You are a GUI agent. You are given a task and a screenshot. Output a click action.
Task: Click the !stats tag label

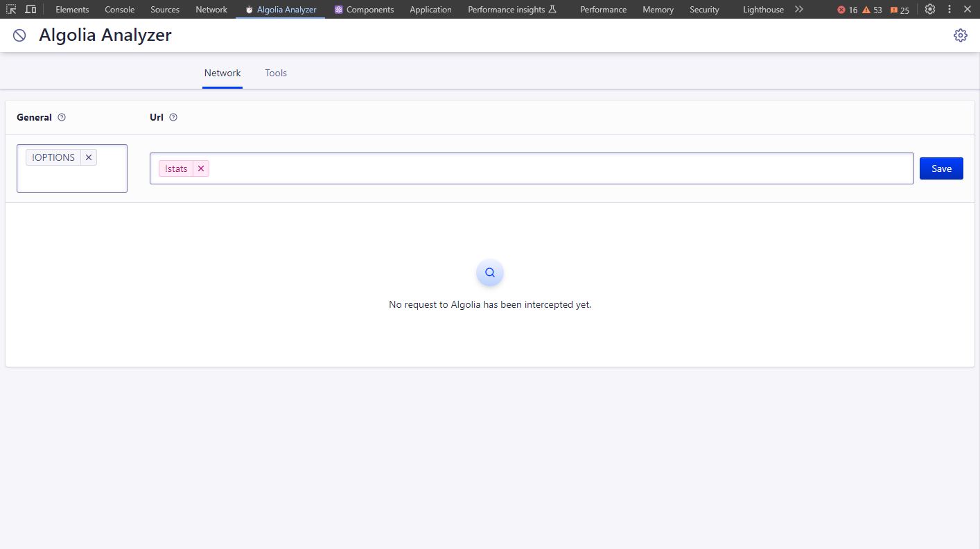click(x=176, y=168)
